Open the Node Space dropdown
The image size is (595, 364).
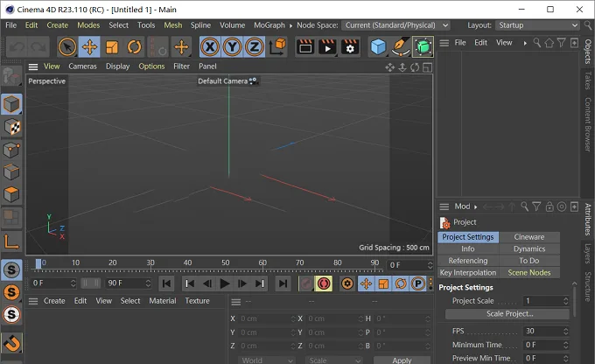pyautogui.click(x=395, y=25)
